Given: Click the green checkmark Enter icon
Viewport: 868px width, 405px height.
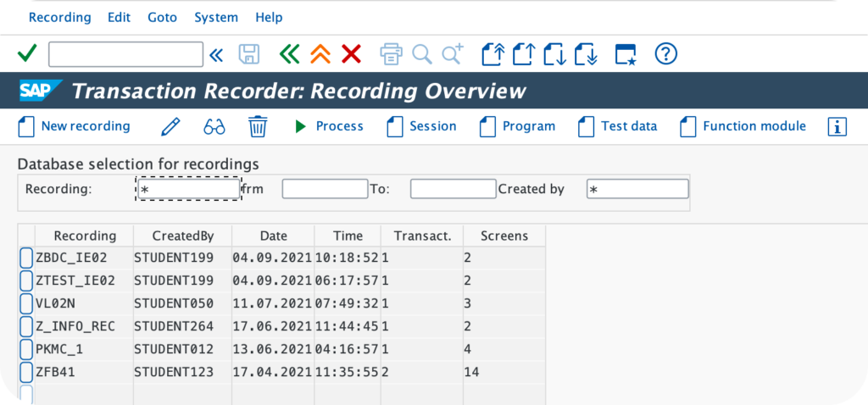Looking at the screenshot, I should coord(27,53).
